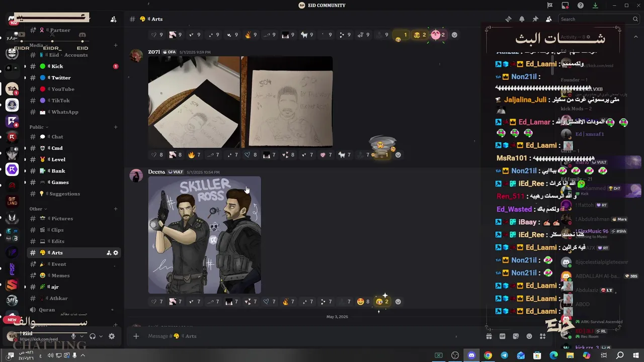644x362 pixels.
Task: Open the sticker picker
Action: 516,336
